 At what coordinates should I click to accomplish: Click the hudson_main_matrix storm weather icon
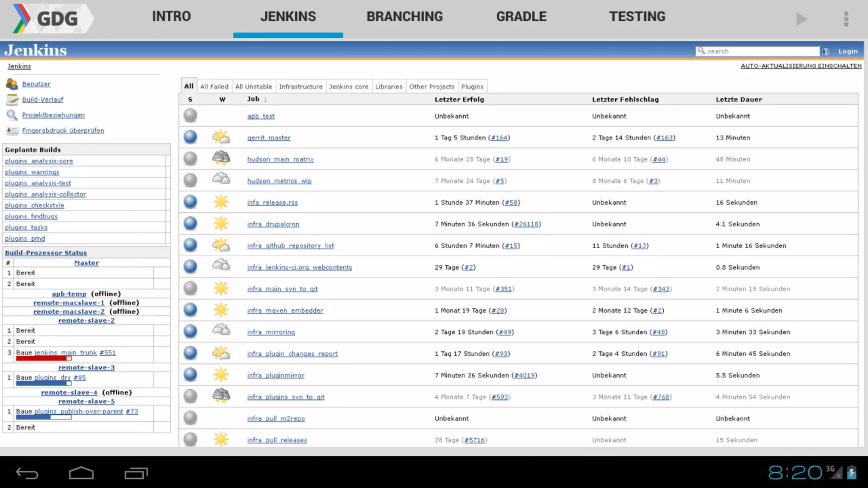click(x=221, y=158)
